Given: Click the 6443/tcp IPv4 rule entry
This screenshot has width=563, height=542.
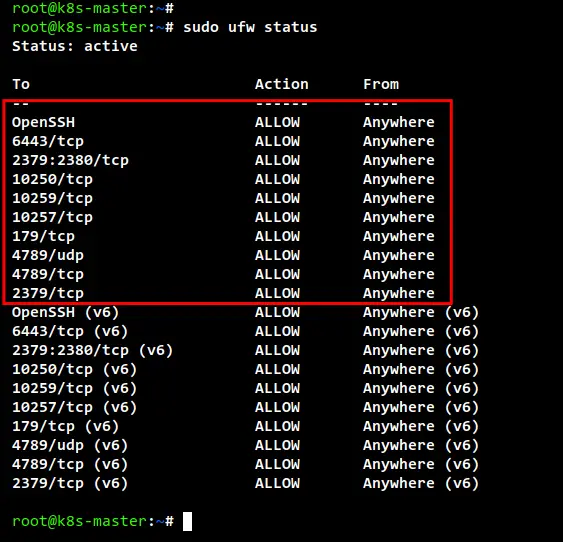Looking at the screenshot, I should click(x=48, y=141).
